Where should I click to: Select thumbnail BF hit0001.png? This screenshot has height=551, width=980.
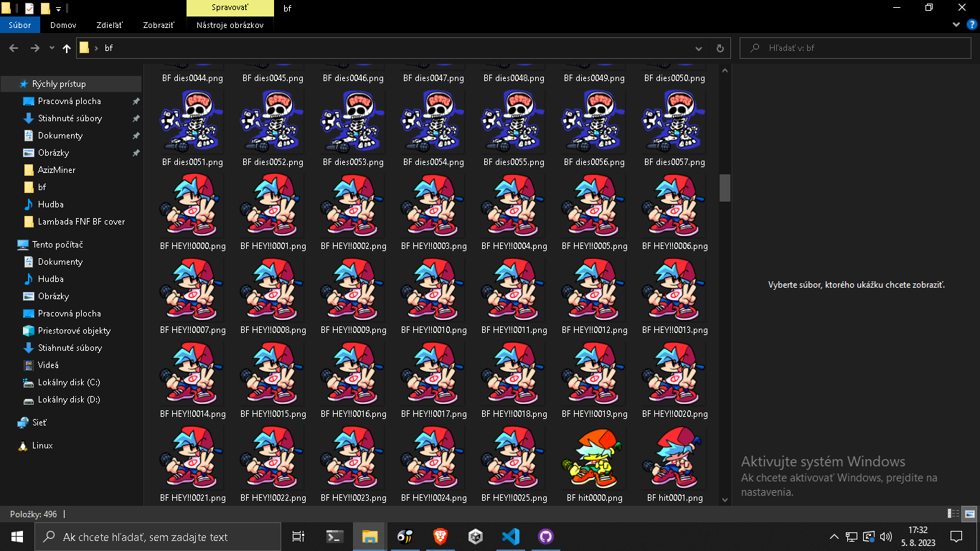tap(674, 458)
